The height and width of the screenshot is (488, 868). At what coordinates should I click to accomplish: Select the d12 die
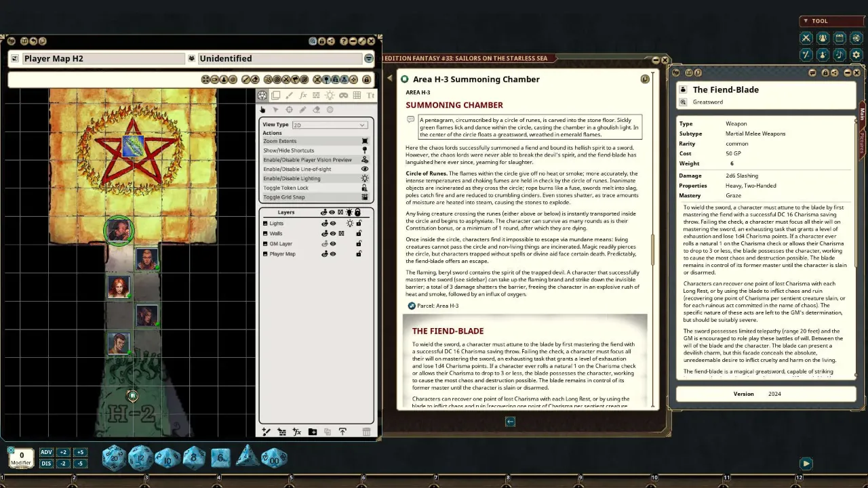point(141,457)
